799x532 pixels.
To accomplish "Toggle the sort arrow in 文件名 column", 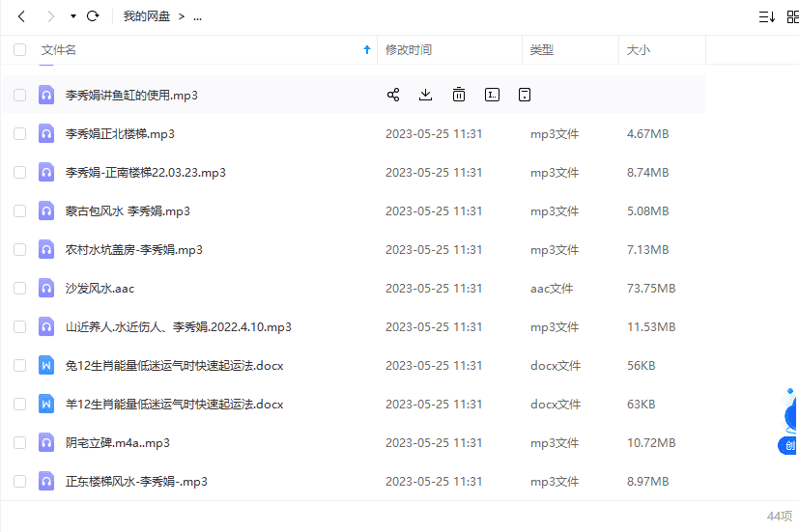I will [366, 50].
